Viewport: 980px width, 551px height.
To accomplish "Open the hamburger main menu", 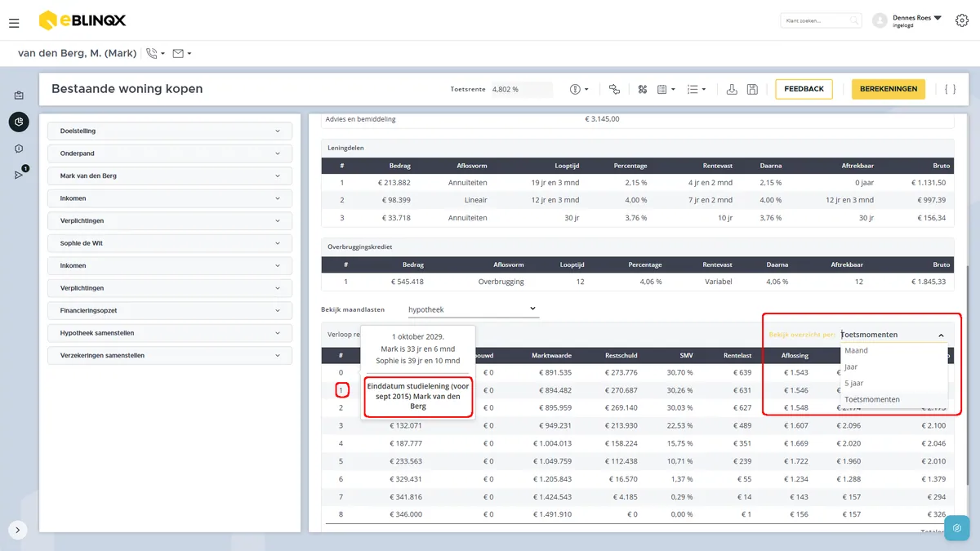I will (x=14, y=23).
